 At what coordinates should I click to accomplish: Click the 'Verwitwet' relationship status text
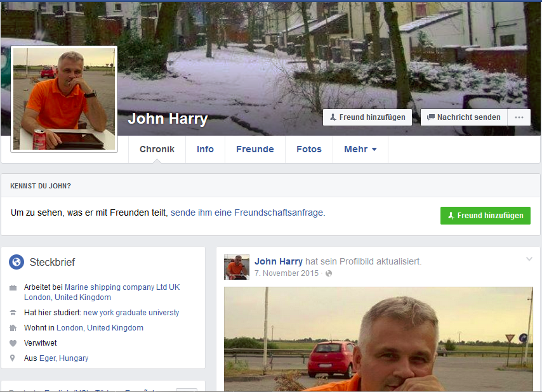click(x=40, y=343)
